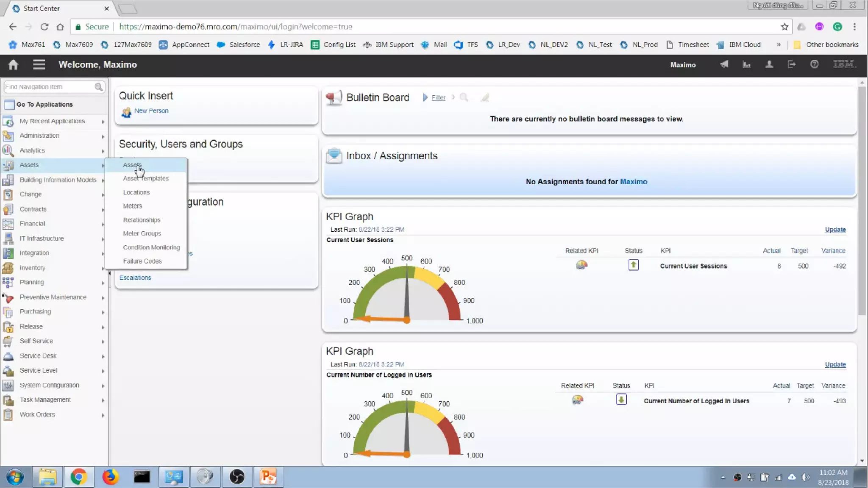Click the Sign Out icon in header
Image resolution: width=868 pixels, height=488 pixels.
point(791,64)
